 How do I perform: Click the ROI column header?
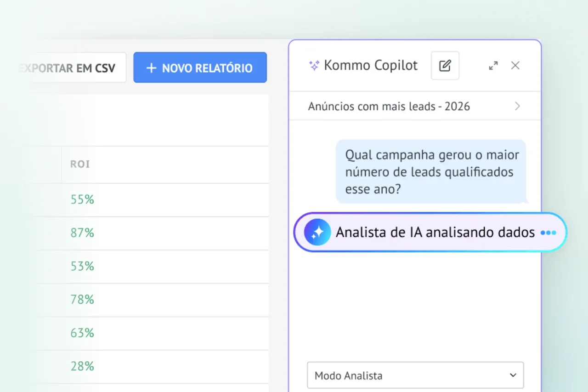click(x=80, y=164)
